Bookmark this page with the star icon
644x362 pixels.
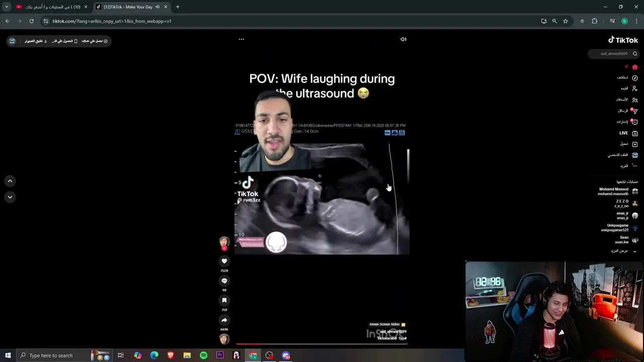(x=566, y=21)
